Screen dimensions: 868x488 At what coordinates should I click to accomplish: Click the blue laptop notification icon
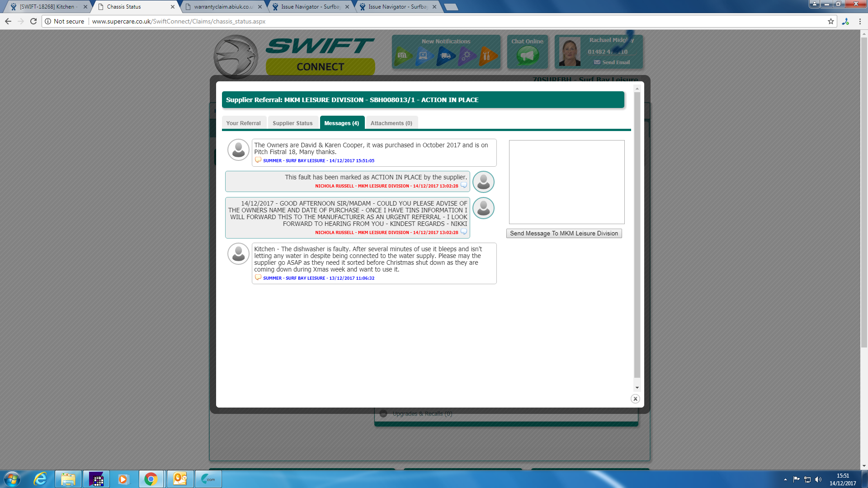click(424, 56)
